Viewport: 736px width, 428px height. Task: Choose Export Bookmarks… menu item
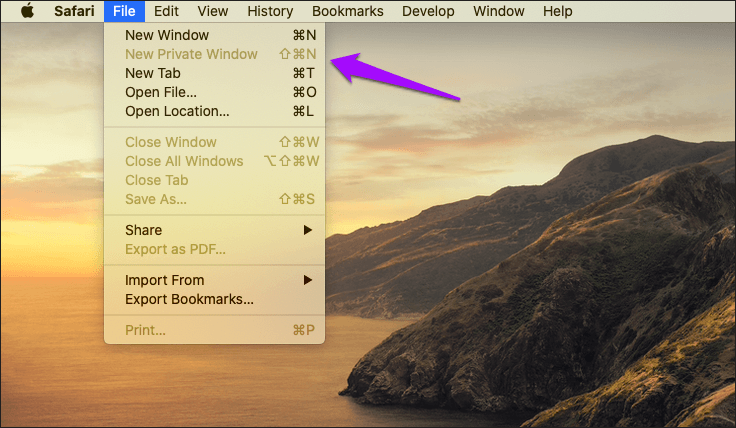(x=214, y=299)
